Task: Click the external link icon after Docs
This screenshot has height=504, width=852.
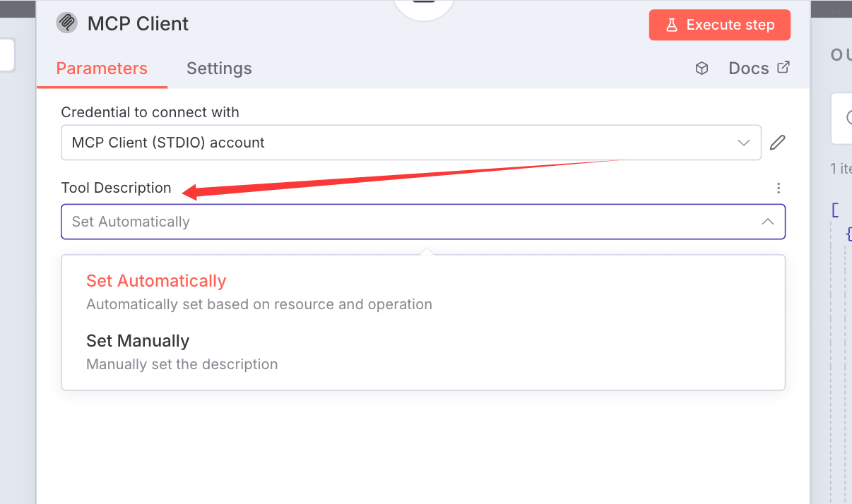Action: (783, 68)
